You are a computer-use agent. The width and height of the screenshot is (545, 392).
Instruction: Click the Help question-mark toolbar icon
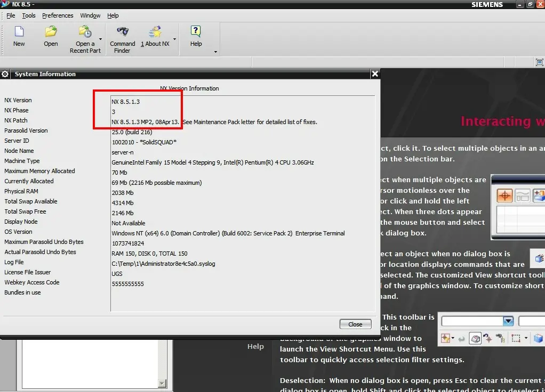tap(196, 31)
